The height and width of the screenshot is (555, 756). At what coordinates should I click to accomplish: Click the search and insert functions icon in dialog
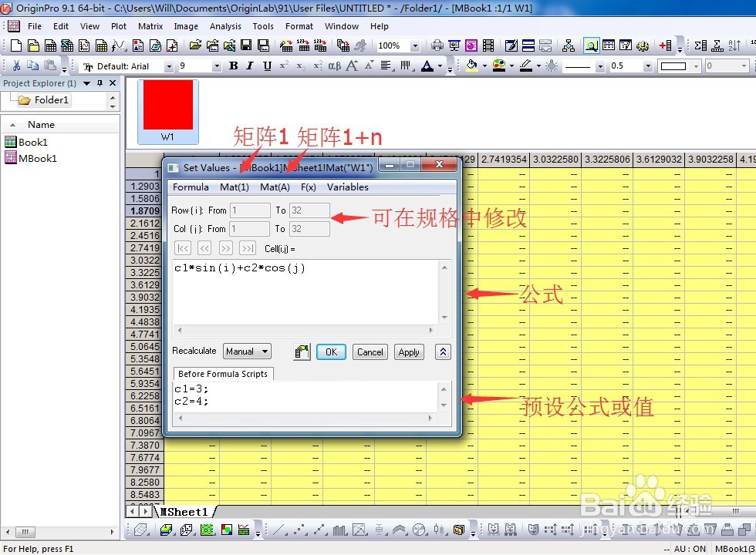302,351
